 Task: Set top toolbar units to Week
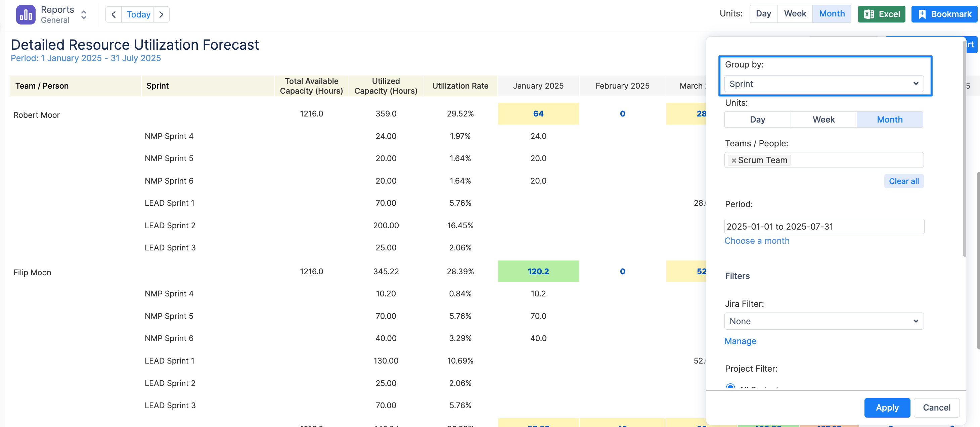795,14
